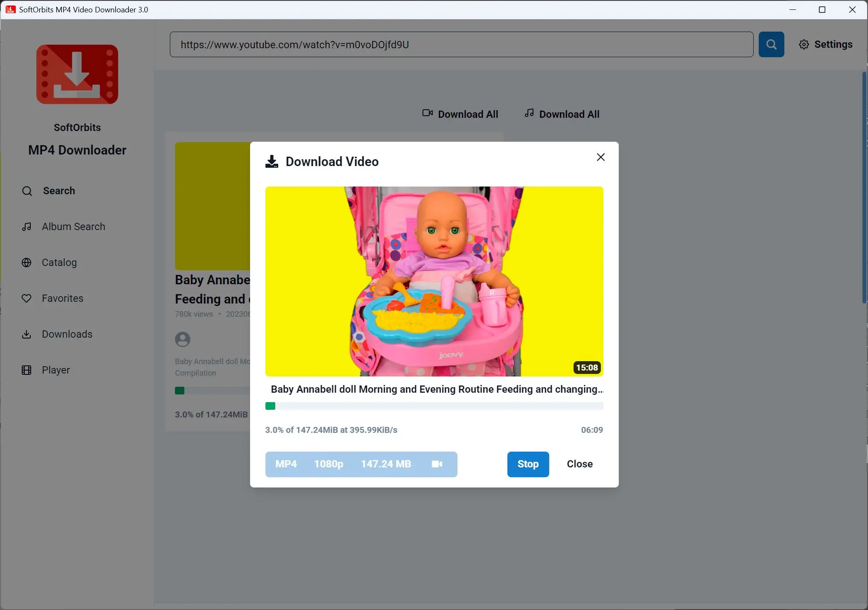Image resolution: width=868 pixels, height=610 pixels.
Task: Open Downloads in the sidebar
Action: coord(57,334)
